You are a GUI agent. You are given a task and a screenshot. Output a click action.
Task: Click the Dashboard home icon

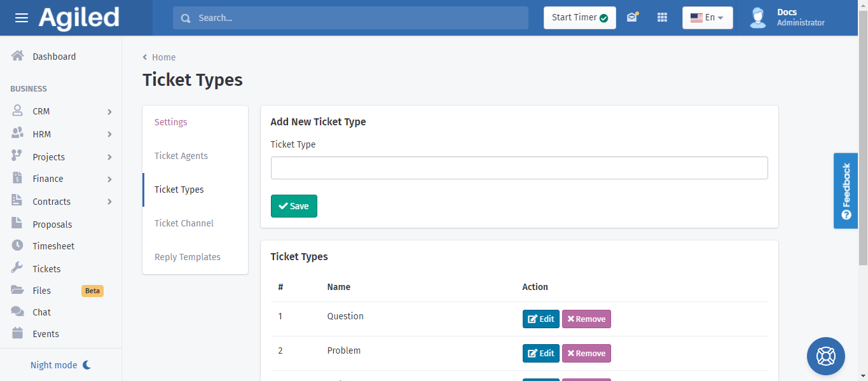click(18, 56)
